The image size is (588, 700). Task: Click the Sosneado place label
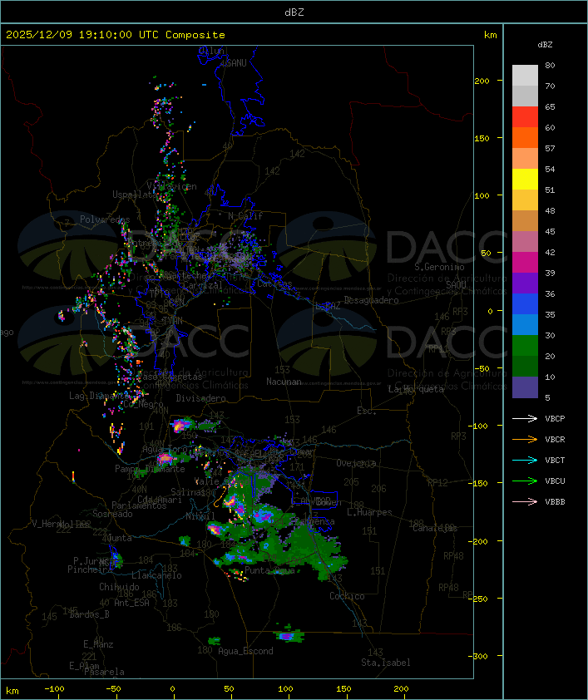click(112, 514)
